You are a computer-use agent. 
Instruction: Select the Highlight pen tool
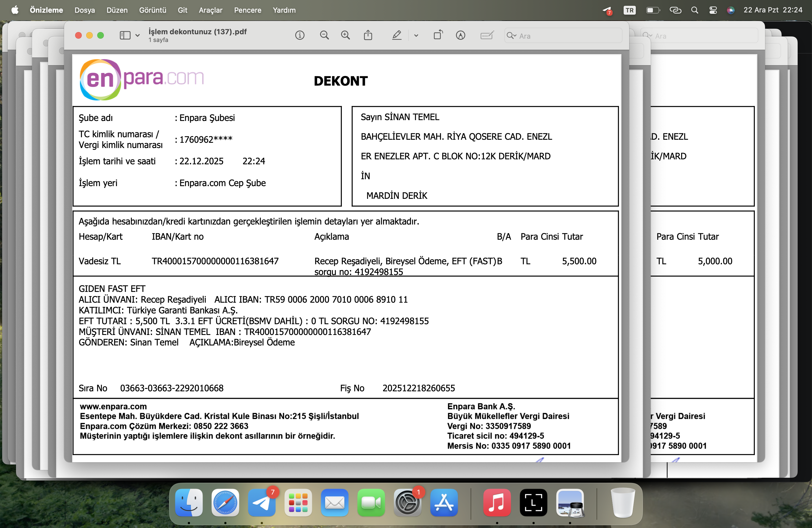coord(396,35)
